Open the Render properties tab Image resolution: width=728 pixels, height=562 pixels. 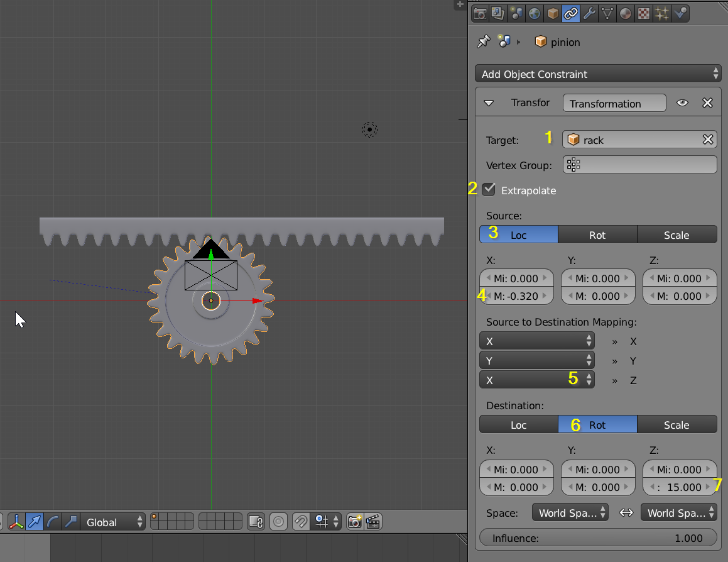click(x=479, y=13)
